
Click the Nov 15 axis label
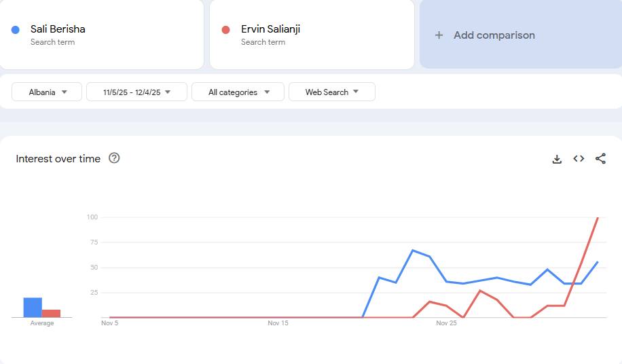click(278, 323)
